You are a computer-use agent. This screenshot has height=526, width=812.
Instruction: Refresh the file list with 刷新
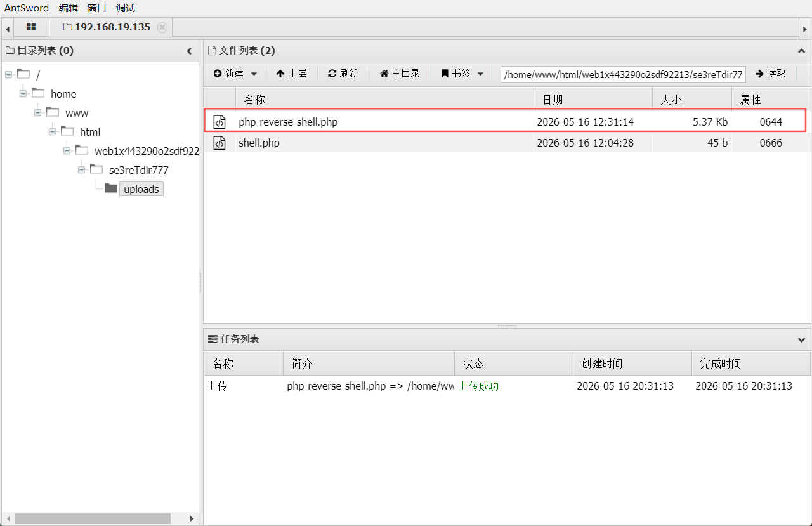point(343,74)
